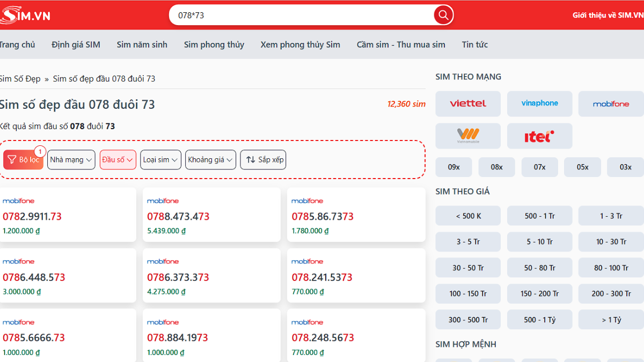Click price 4.275.000 ₫
Screen dimensions: 644x362
(x=166, y=292)
